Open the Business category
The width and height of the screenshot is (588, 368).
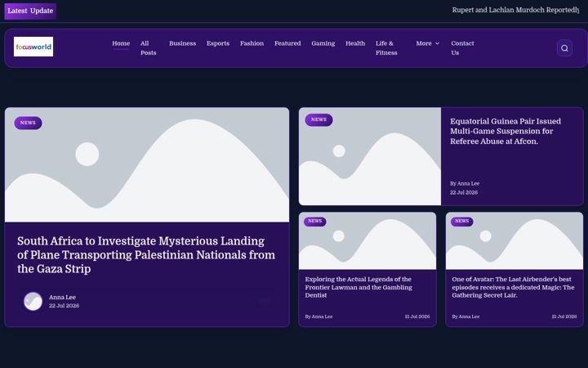click(182, 43)
